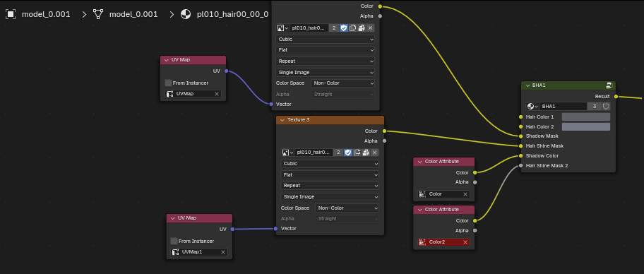Collapse the UV Map node containing UVMap1
The width and height of the screenshot is (644, 274).
tap(172, 218)
